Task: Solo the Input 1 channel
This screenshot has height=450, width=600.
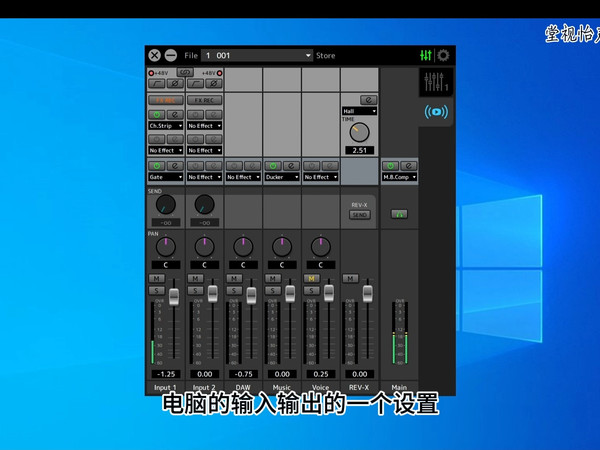Action: 157,290
